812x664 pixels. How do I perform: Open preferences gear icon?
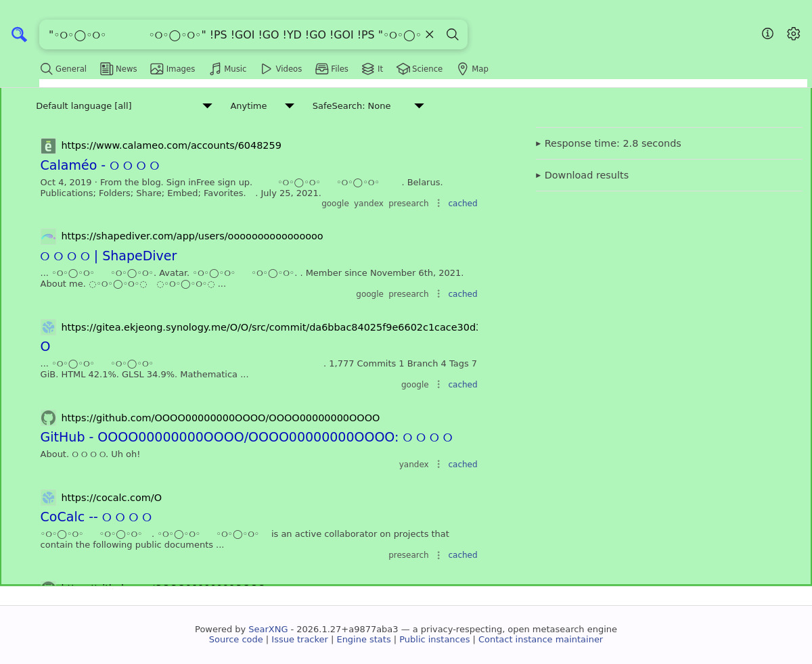(x=793, y=34)
